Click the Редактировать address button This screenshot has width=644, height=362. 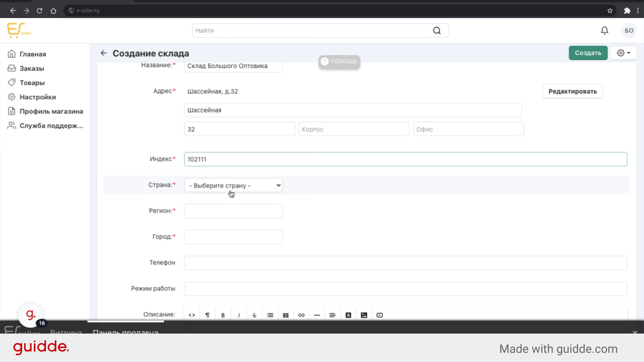click(573, 91)
